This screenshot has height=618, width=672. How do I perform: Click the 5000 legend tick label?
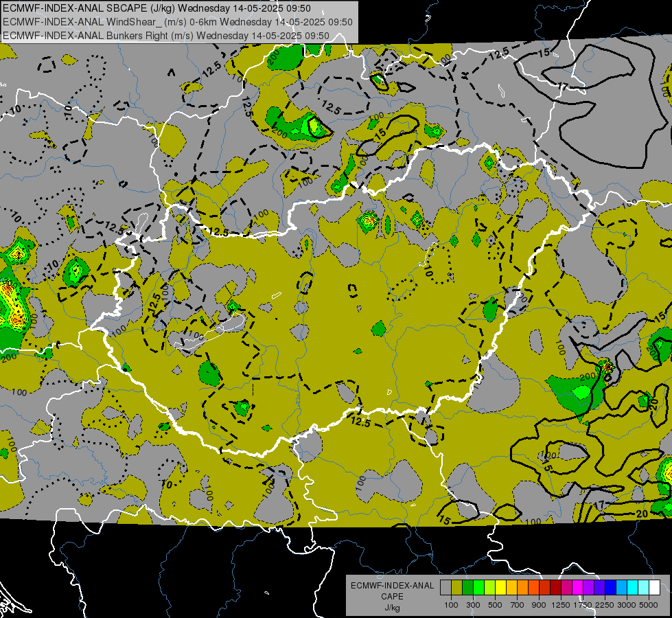tap(649, 605)
